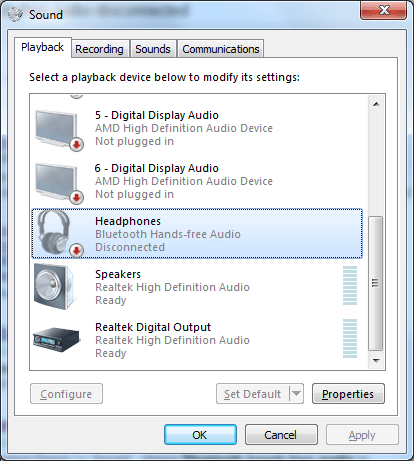
Task: Close the Sound dialog window
Action: (384, 10)
